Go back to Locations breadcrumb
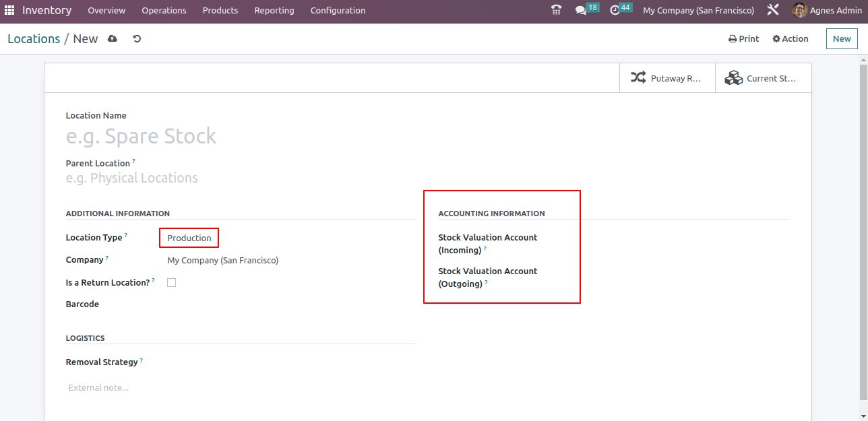 (34, 39)
